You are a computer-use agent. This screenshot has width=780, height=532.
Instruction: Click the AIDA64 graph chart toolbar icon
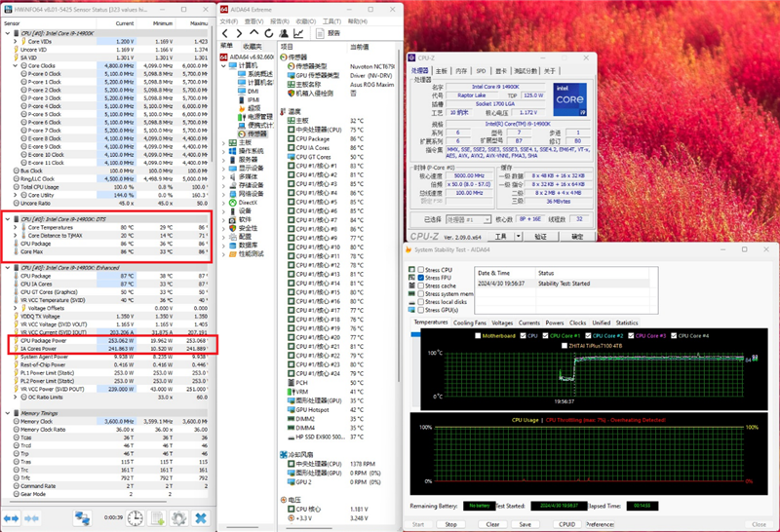tap(298, 33)
